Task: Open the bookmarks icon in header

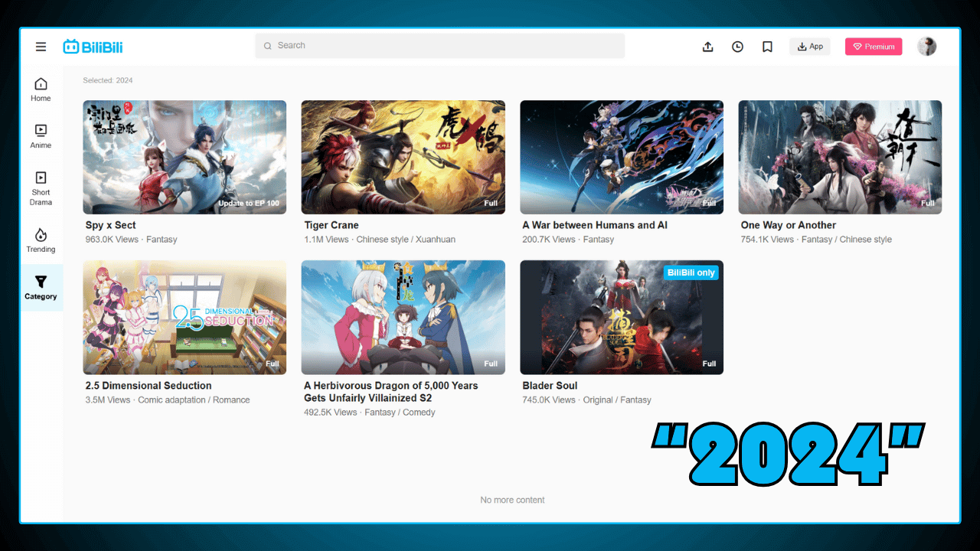Action: [x=767, y=47]
